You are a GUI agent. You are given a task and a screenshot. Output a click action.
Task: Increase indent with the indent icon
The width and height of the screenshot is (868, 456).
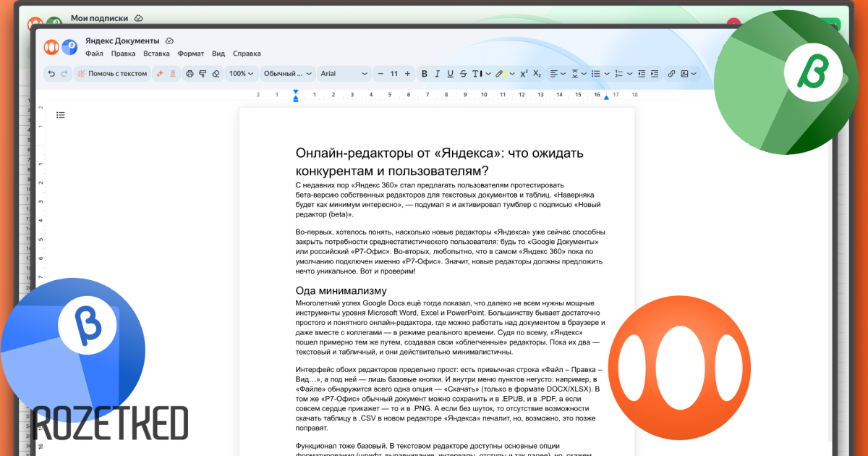click(655, 73)
